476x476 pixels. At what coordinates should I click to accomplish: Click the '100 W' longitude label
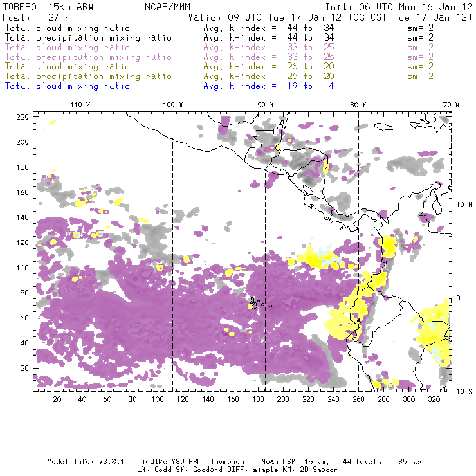173,105
